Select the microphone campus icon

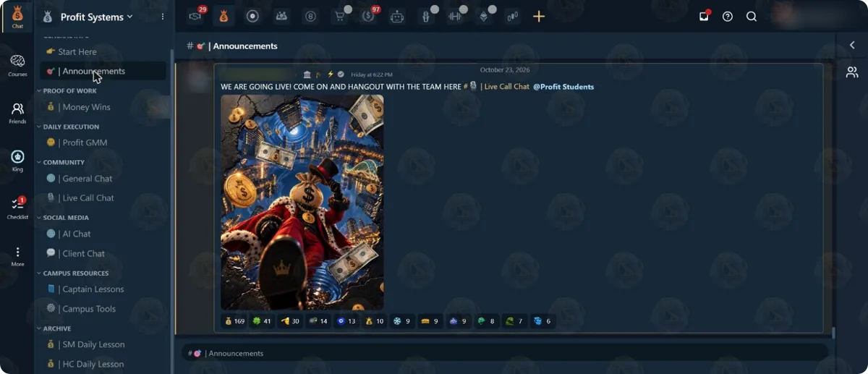[x=426, y=16]
